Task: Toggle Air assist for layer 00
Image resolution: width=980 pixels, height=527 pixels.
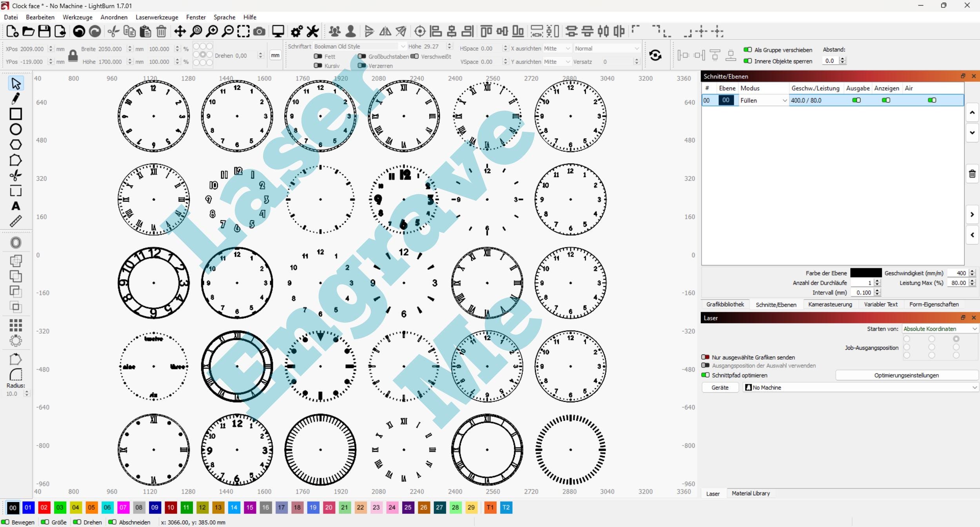Action: pos(932,100)
